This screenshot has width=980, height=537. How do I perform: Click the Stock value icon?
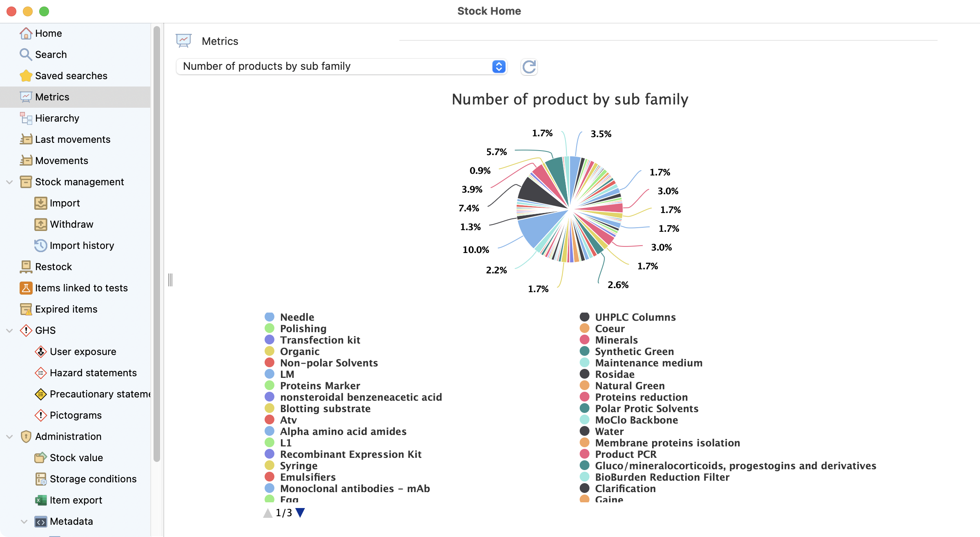pos(40,458)
